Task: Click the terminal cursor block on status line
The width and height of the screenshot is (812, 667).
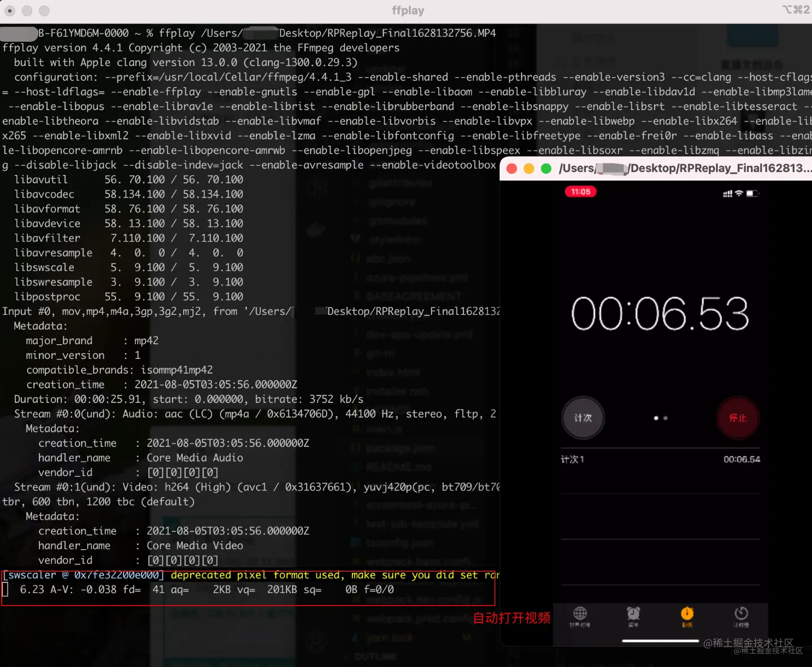Action: click(5, 590)
